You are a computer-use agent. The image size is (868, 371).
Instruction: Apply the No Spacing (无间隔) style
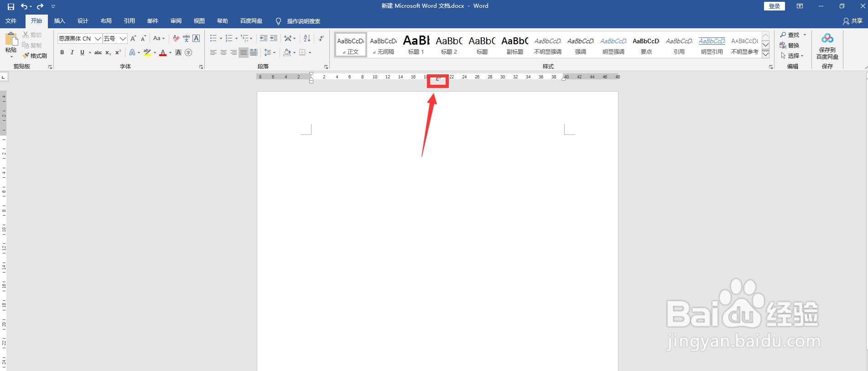(383, 45)
